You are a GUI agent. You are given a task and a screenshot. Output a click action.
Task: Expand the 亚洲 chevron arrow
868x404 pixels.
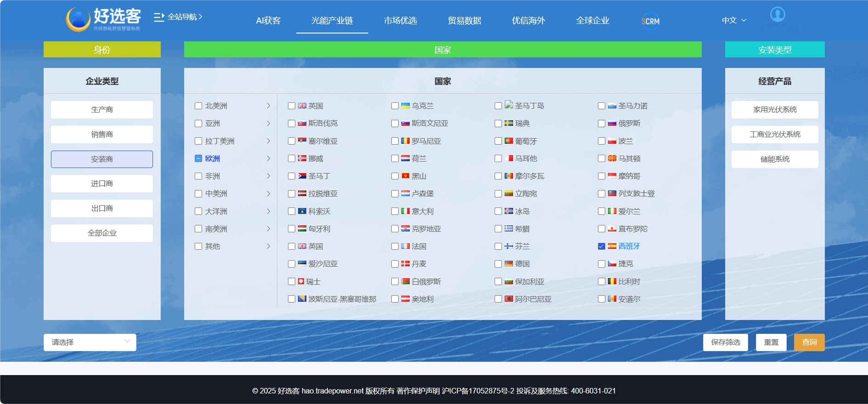tap(268, 123)
